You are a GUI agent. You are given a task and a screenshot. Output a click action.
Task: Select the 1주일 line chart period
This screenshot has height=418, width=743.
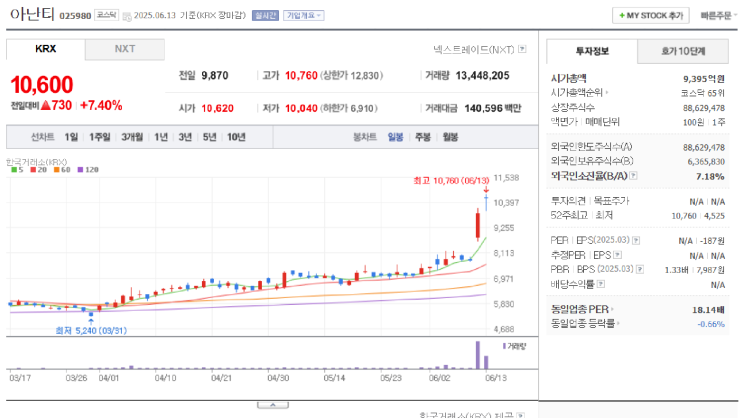pyautogui.click(x=100, y=137)
